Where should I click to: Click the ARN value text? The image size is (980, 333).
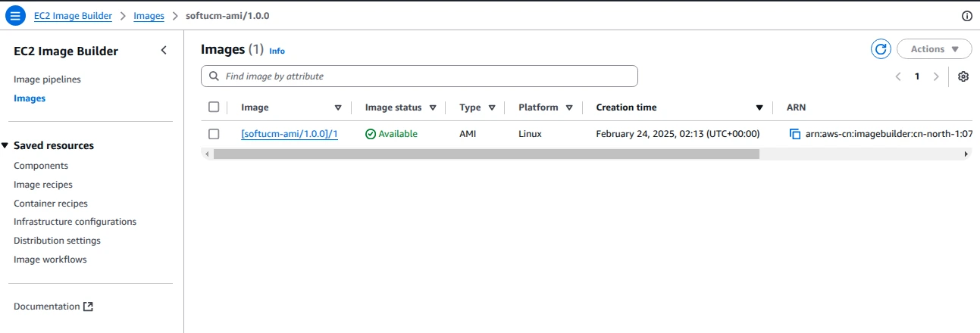(x=888, y=134)
